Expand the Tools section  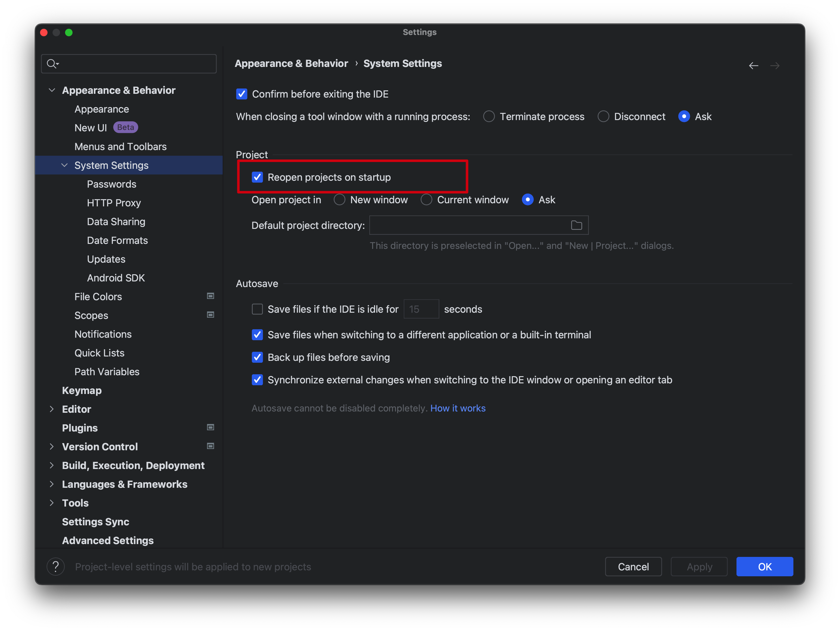(52, 503)
